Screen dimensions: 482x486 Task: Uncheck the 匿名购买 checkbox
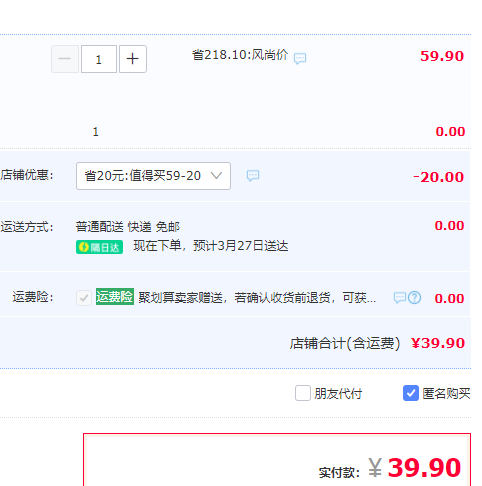pos(411,393)
